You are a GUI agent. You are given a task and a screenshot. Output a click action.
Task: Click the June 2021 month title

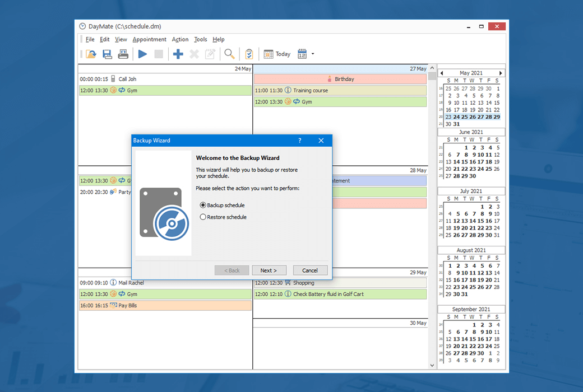point(471,132)
